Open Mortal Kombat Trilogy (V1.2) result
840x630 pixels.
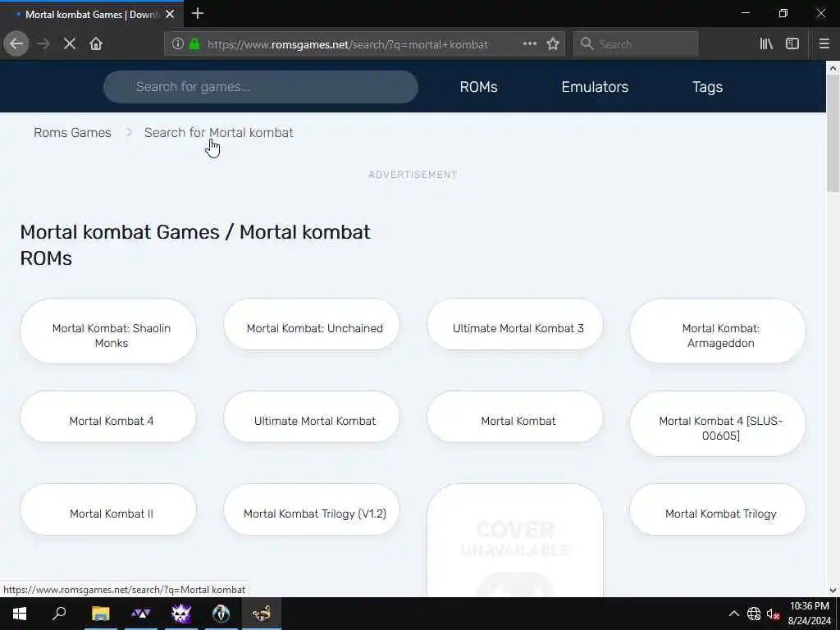(312, 509)
